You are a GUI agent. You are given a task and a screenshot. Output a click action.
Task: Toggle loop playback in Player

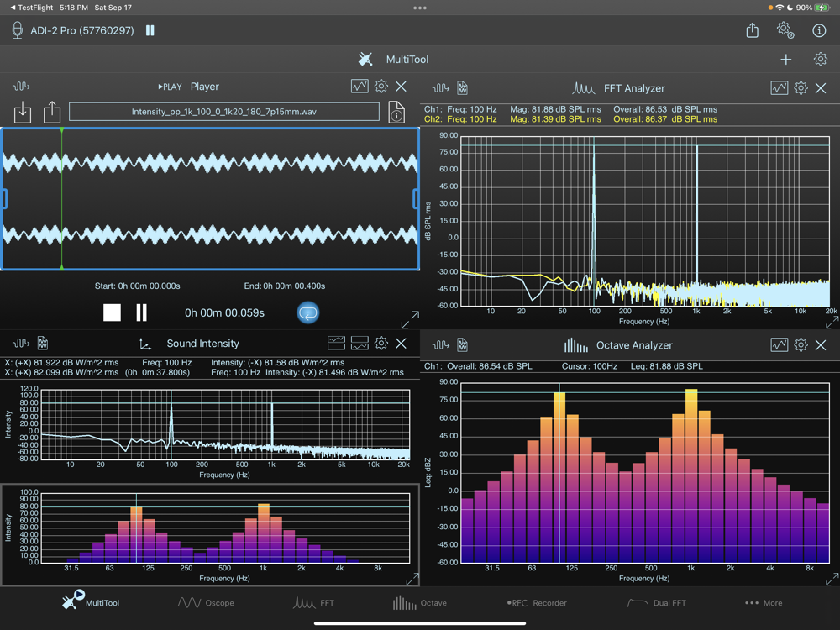pyautogui.click(x=308, y=312)
